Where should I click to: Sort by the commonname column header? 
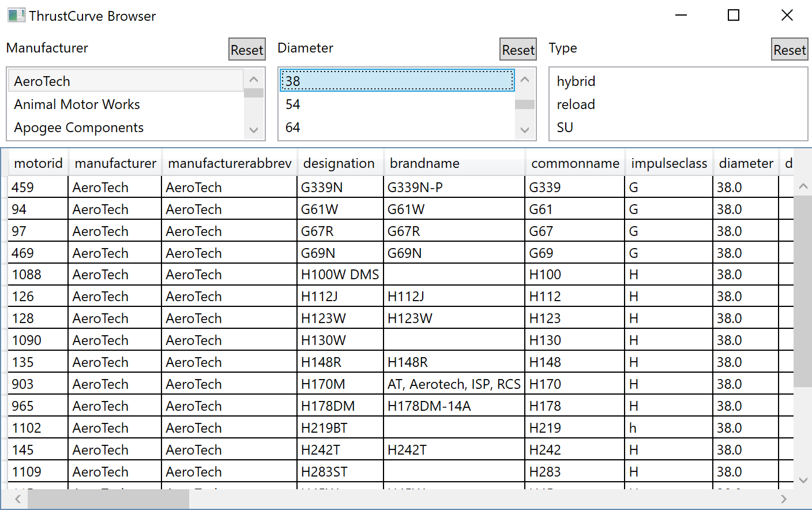click(575, 163)
